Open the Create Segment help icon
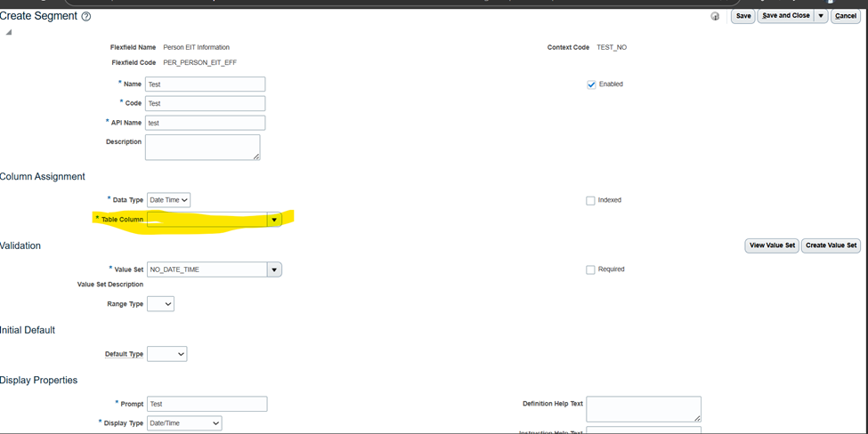Viewport: 868px width, 434px height. (85, 17)
